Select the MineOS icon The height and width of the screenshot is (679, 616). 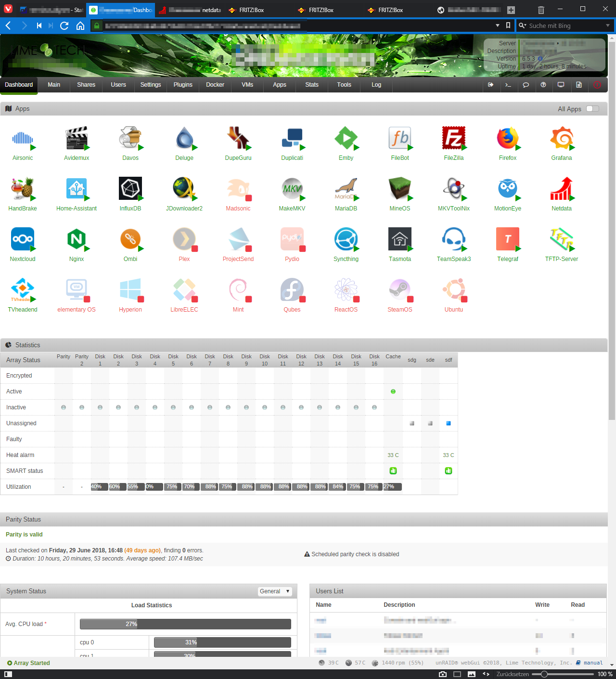400,189
